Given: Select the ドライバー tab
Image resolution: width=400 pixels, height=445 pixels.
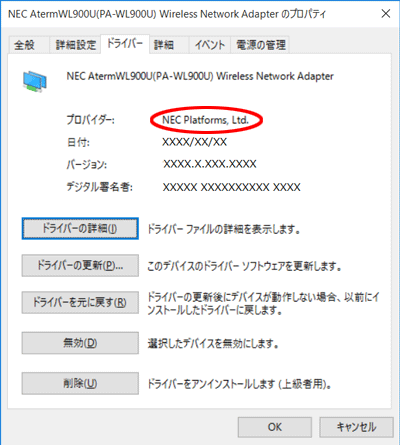Looking at the screenshot, I should [125, 43].
